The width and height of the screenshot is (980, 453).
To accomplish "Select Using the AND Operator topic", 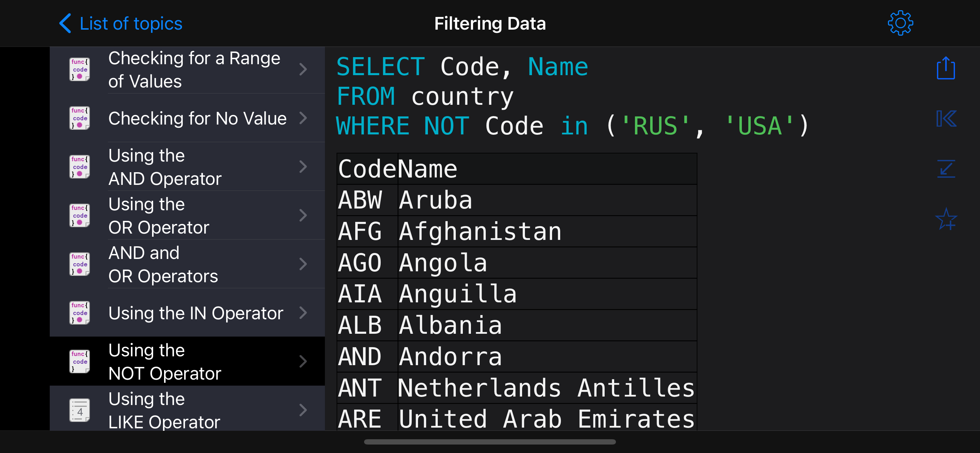I will 187,167.
